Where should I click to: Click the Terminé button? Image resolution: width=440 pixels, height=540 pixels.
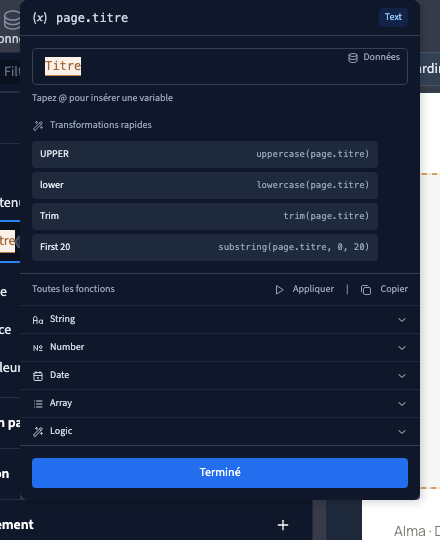tap(220, 472)
